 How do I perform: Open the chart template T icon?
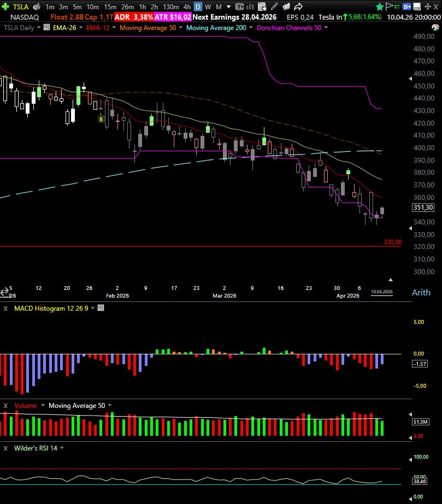239,7
